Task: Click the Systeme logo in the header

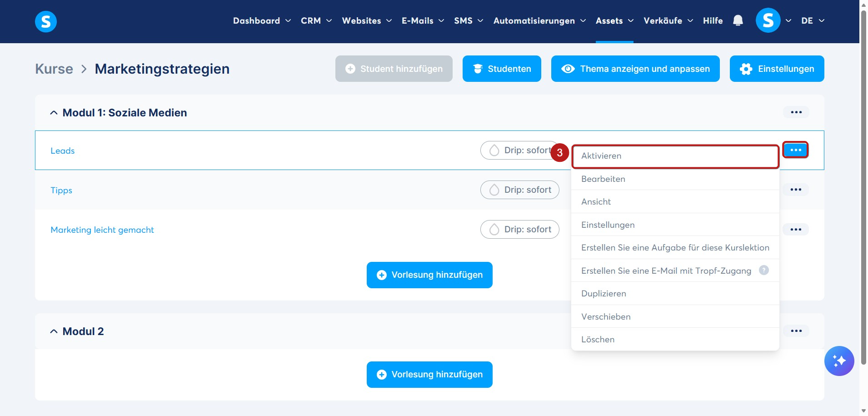Action: [x=46, y=21]
